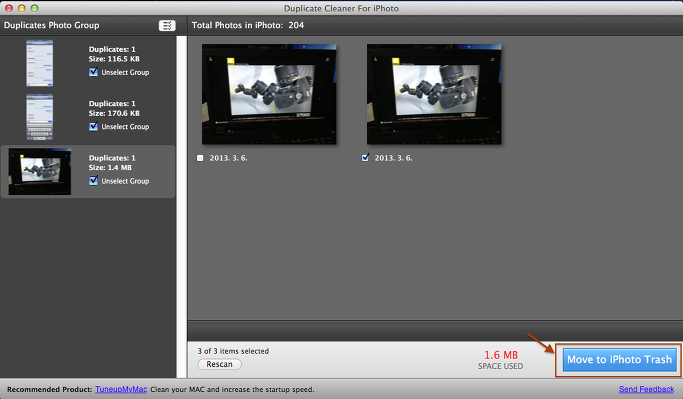683x399 pixels.
Task: Click the green zoom window button
Action: pos(34,8)
